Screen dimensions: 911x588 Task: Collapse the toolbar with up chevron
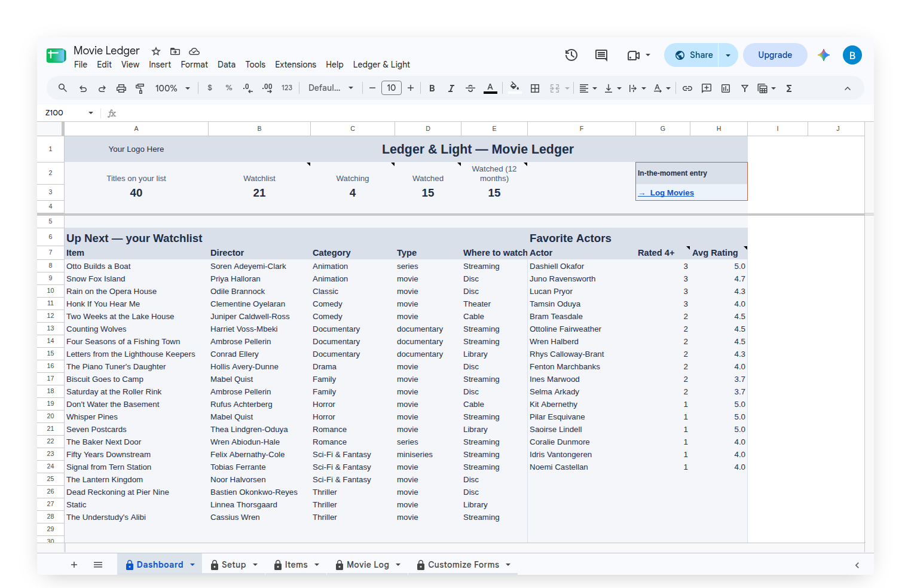pyautogui.click(x=848, y=88)
